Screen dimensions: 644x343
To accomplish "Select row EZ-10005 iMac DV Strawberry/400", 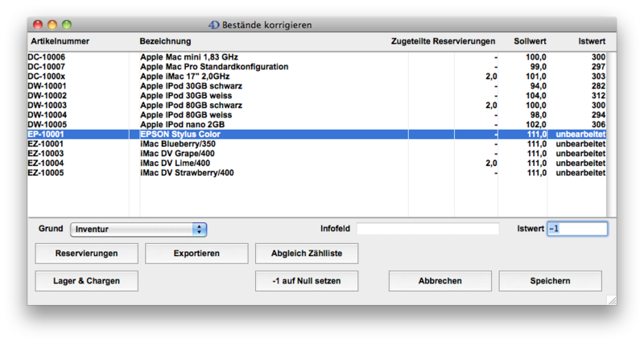I will [187, 173].
